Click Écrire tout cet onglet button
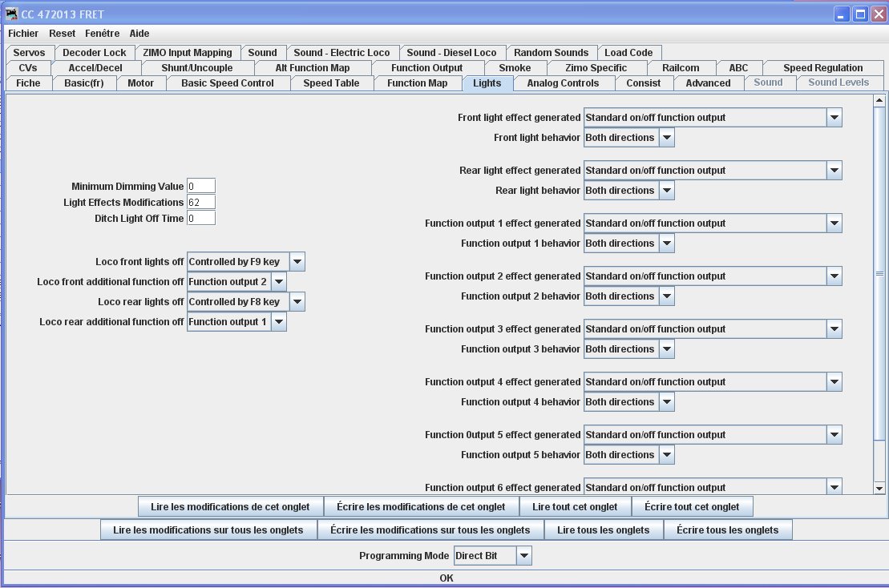Screen dimensions: 889x588 pos(692,507)
